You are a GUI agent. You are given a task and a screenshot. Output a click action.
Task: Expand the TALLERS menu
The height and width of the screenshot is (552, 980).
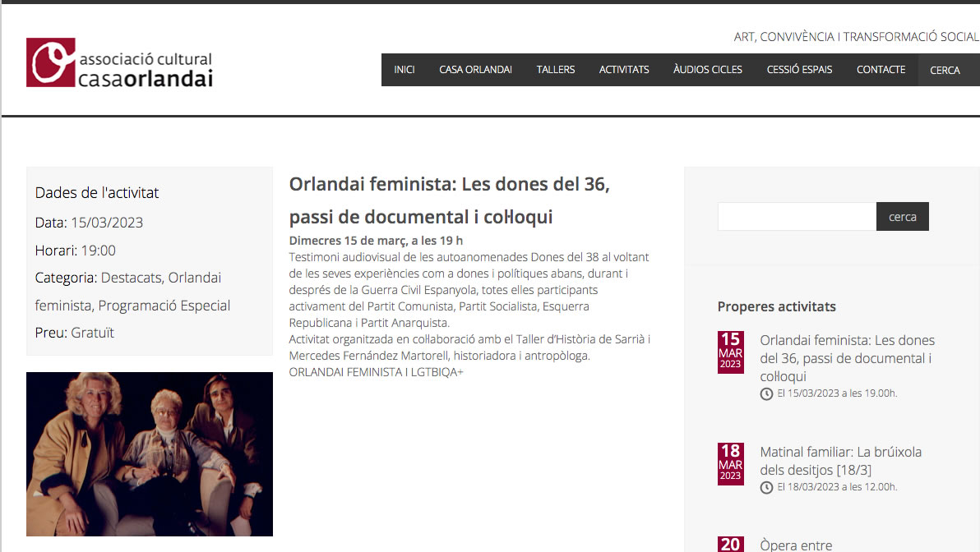point(556,70)
